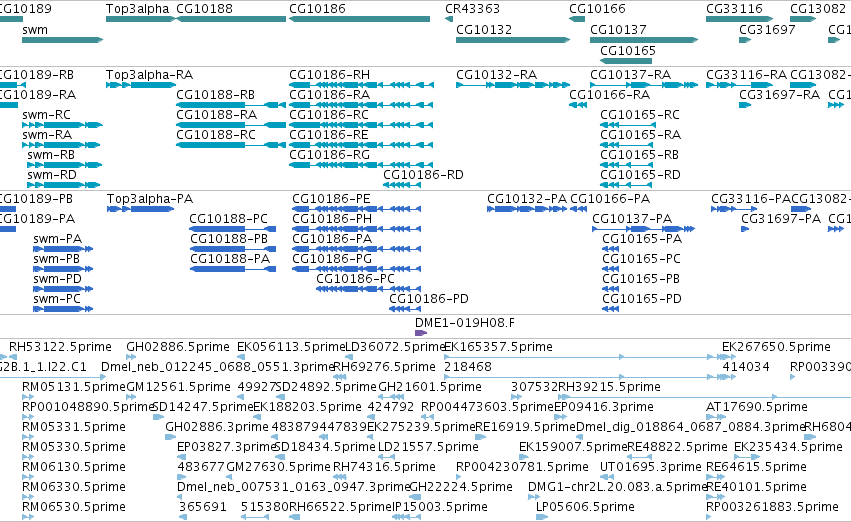Select the CG33116 gene label
The image size is (851, 522).
(x=734, y=9)
